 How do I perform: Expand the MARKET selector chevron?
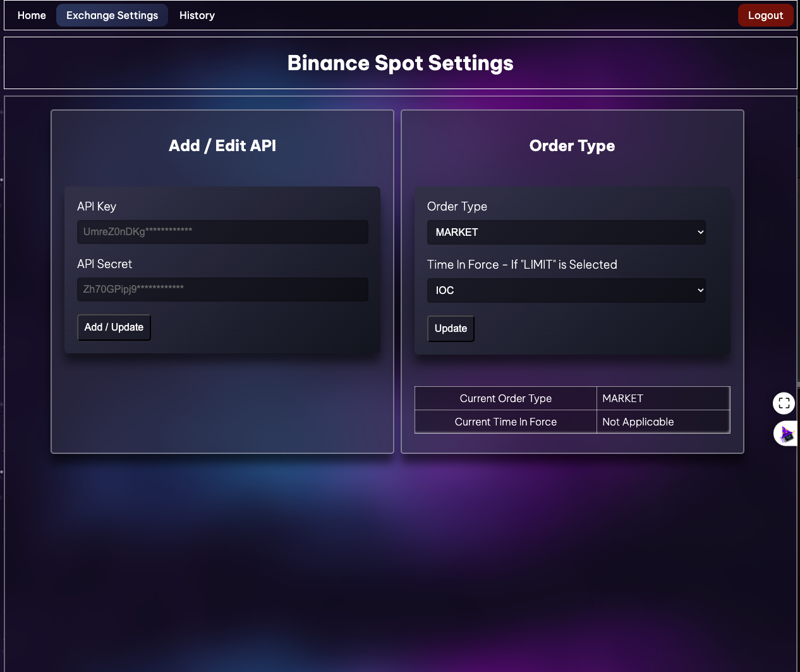coord(700,232)
